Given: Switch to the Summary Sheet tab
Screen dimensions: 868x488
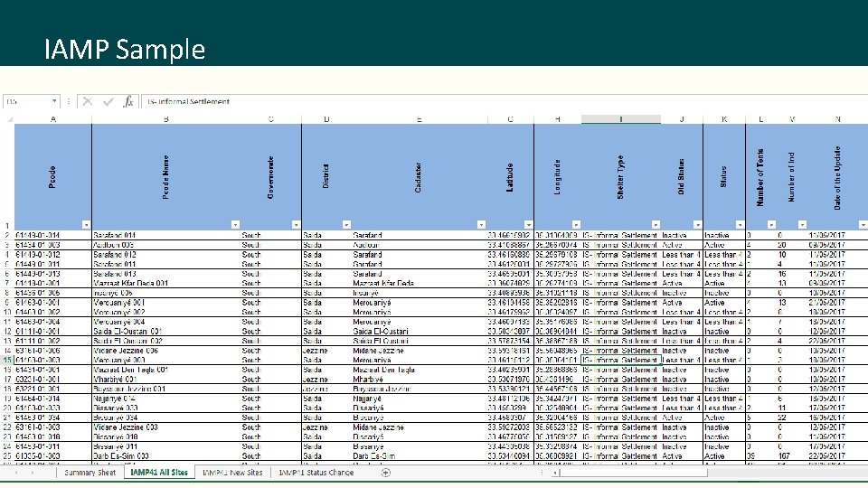Looking at the screenshot, I should tap(90, 473).
